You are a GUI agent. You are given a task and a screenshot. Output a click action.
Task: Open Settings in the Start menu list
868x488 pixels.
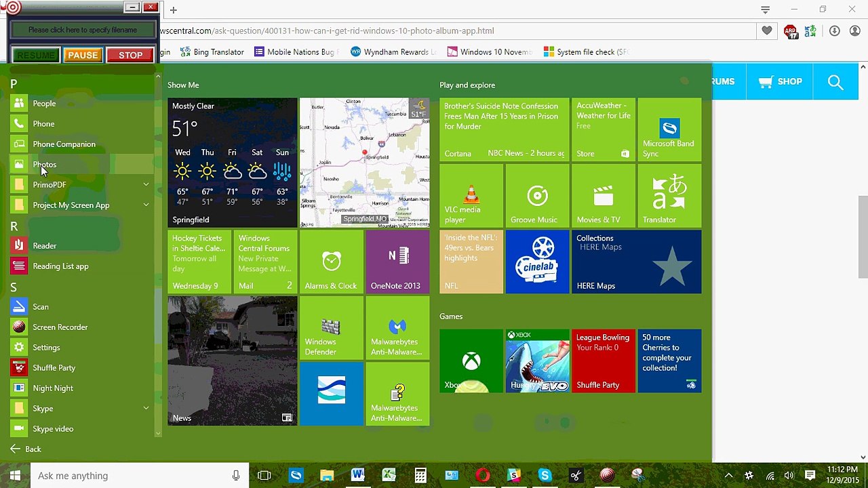[x=81, y=348]
